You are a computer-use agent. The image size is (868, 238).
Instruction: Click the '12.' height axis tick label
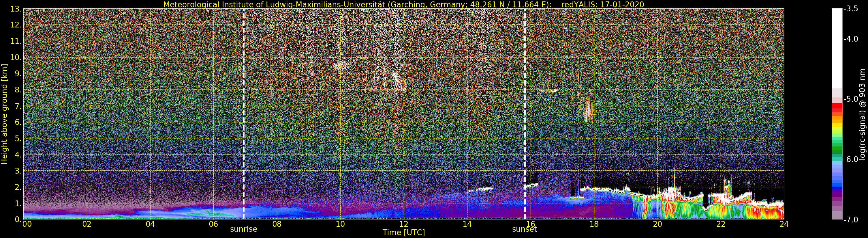(16, 25)
